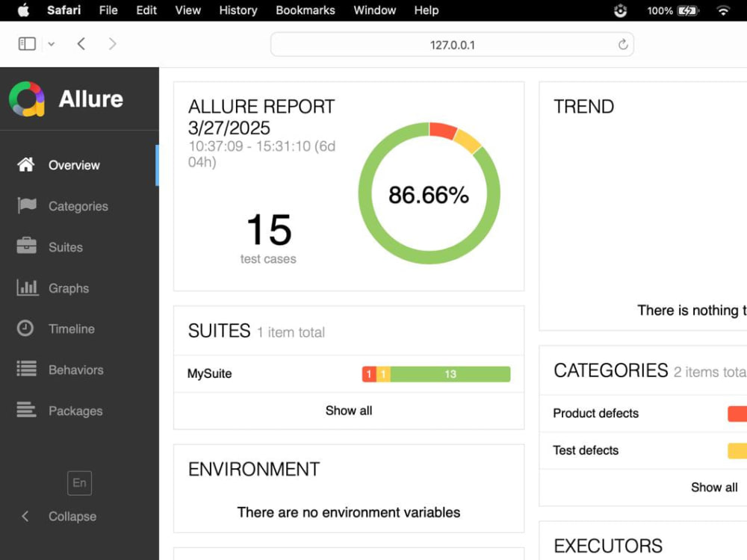Open the Graphs section
Image resolution: width=747 pixels, height=560 pixels.
pos(69,288)
